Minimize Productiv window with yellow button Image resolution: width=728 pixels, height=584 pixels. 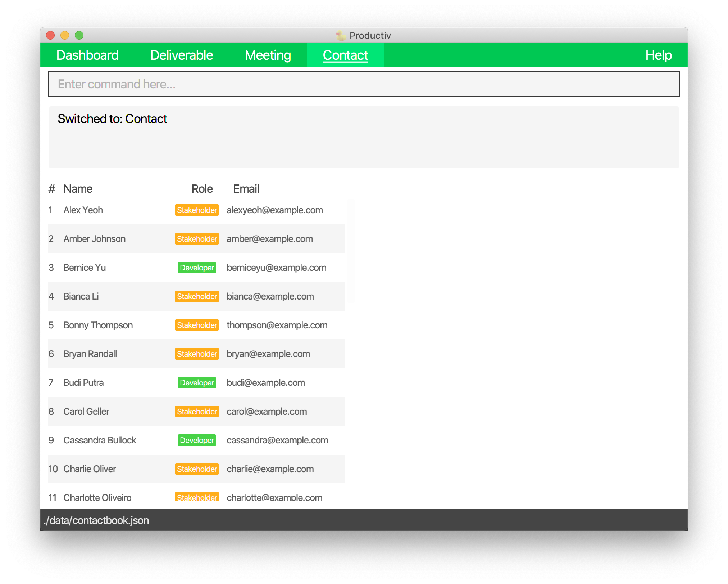65,35
